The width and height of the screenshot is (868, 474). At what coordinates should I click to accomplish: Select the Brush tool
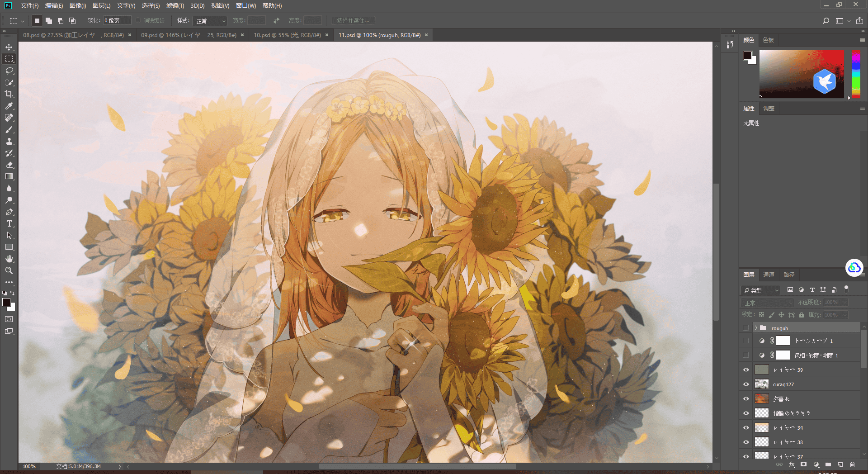pos(9,129)
